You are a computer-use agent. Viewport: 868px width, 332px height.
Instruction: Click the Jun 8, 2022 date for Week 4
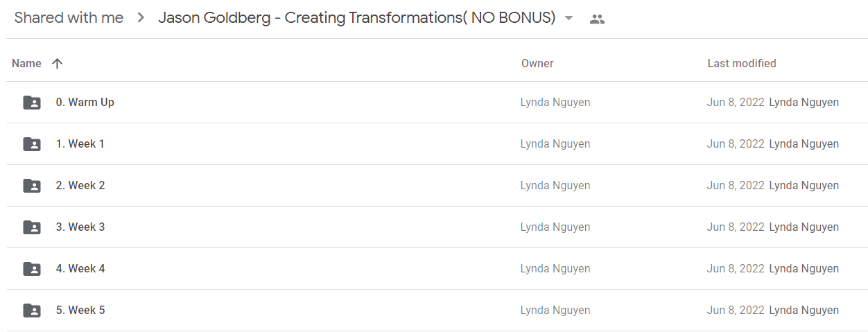736,269
